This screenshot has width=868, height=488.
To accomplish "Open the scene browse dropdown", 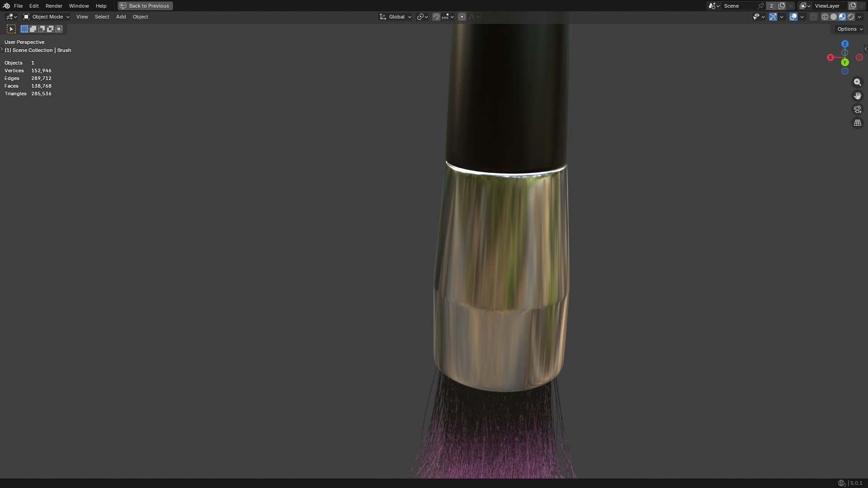I will point(714,6).
